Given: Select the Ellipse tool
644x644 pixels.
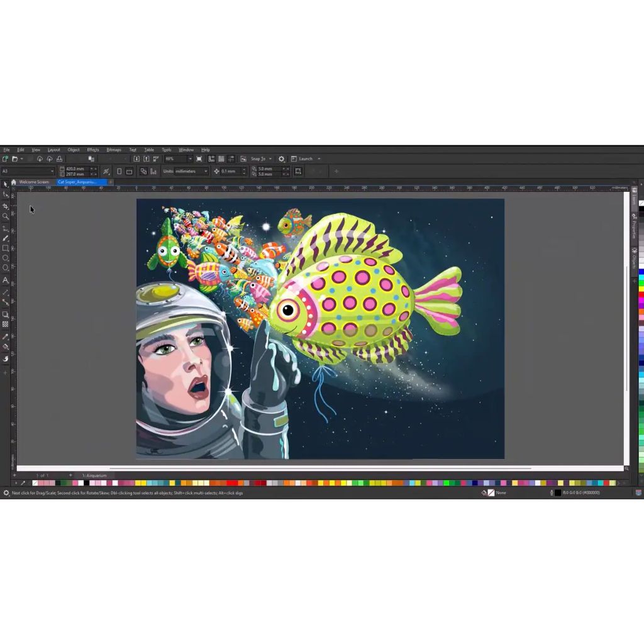Looking at the screenshot, I should [x=6, y=258].
